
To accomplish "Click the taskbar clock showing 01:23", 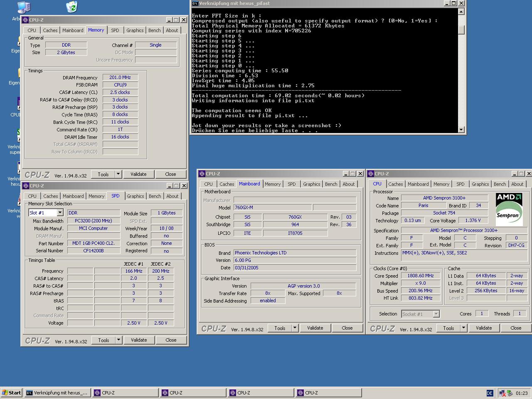I will [522, 393].
